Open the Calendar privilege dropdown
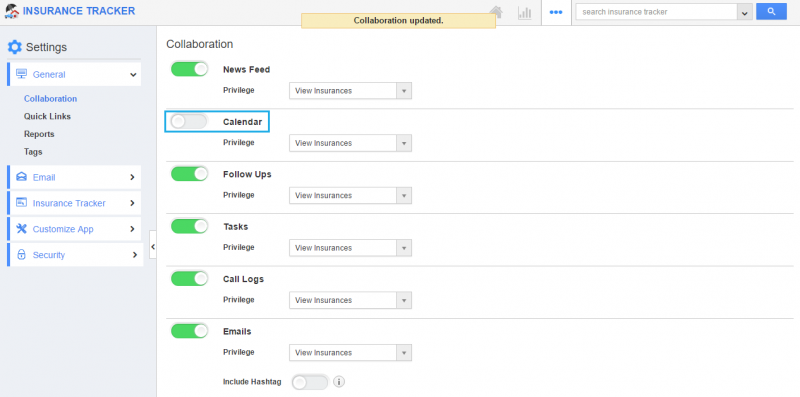The height and width of the screenshot is (397, 800). tap(350, 143)
